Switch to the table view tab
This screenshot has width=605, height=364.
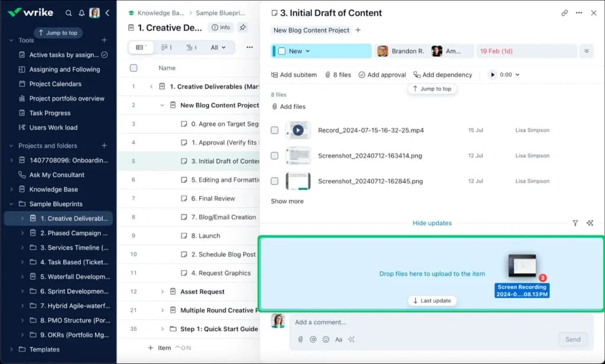coord(141,47)
